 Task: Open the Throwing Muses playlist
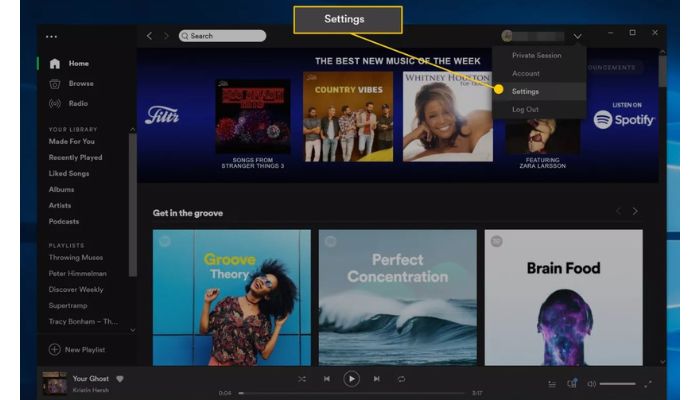tap(76, 258)
